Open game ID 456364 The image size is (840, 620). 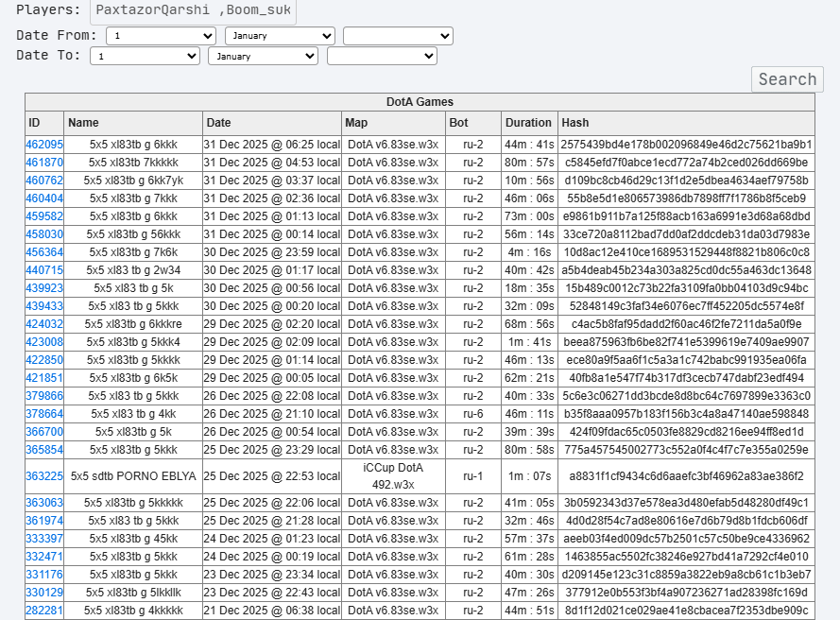click(x=44, y=252)
